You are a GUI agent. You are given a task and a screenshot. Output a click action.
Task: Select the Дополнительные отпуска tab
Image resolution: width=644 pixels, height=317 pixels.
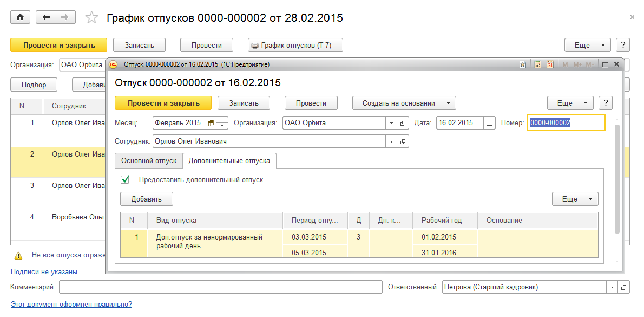point(229,161)
